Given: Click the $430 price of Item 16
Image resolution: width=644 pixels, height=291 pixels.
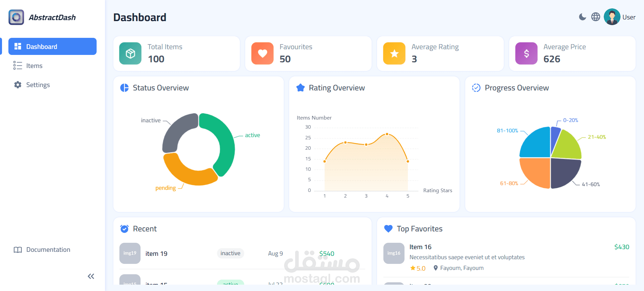Looking at the screenshot, I should pos(622,247).
